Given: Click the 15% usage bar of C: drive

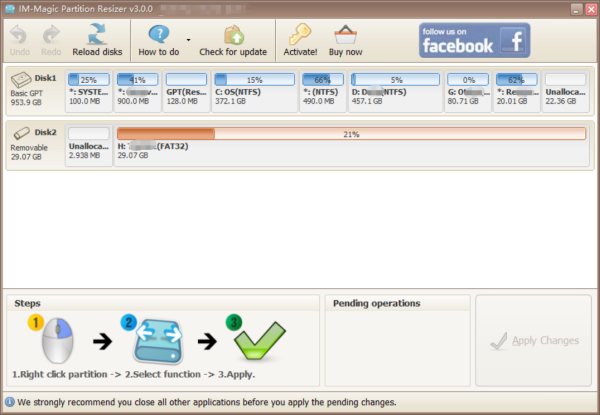Looking at the screenshot, I should [254, 80].
